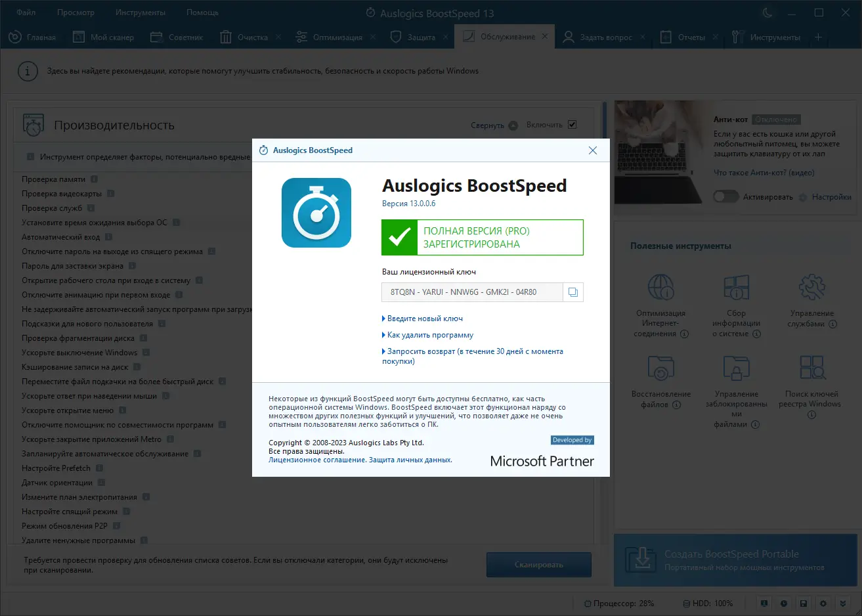Click the info icon next to Кэширование записи на диск
The image size is (862, 616).
[137, 367]
